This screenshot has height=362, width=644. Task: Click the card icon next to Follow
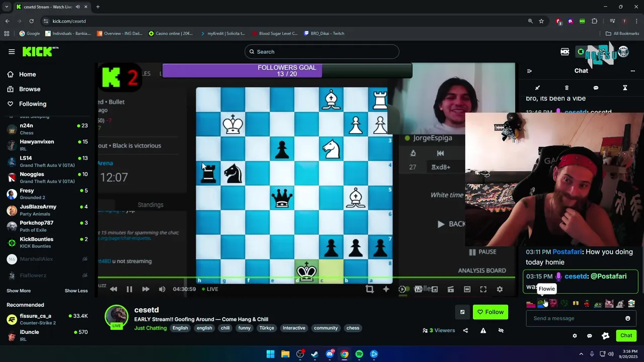click(462, 312)
